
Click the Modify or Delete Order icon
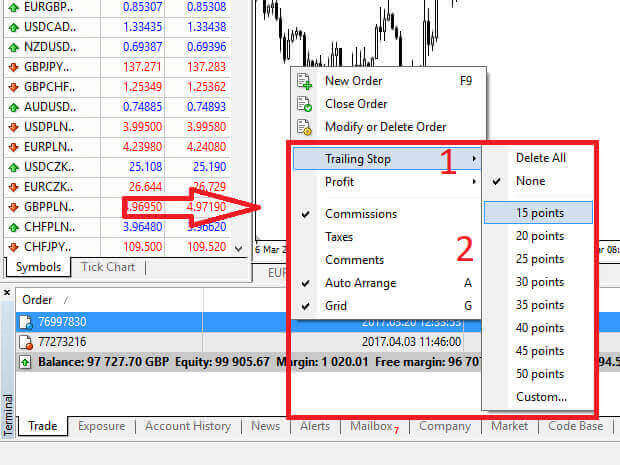pyautogui.click(x=305, y=127)
